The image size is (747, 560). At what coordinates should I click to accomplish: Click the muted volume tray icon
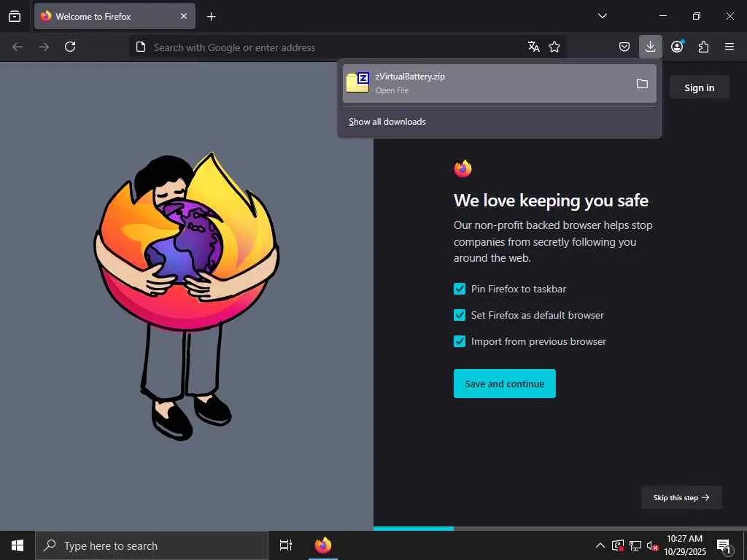tap(652, 545)
